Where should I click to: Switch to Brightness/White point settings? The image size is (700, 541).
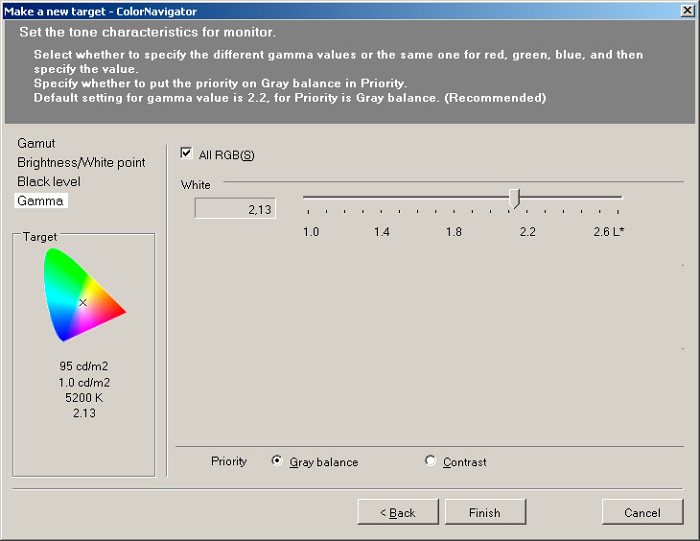[x=81, y=163]
